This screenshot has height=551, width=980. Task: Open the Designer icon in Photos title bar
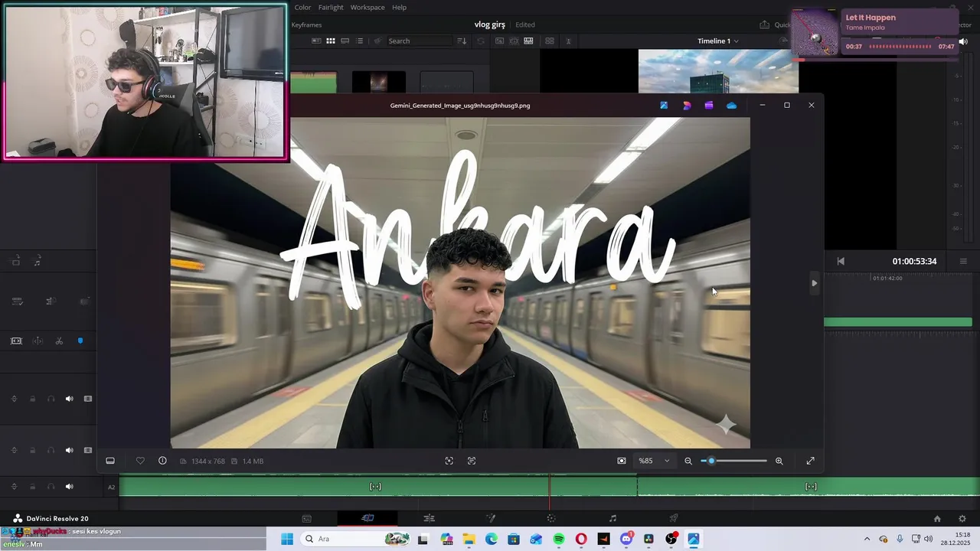(x=687, y=106)
